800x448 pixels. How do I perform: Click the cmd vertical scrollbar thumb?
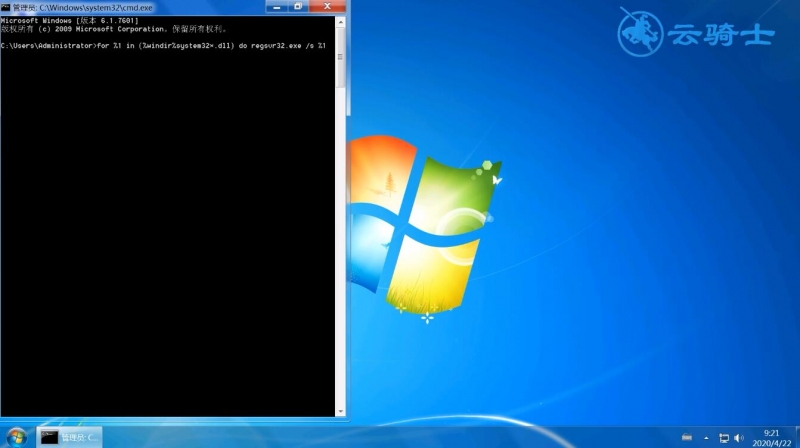340,57
